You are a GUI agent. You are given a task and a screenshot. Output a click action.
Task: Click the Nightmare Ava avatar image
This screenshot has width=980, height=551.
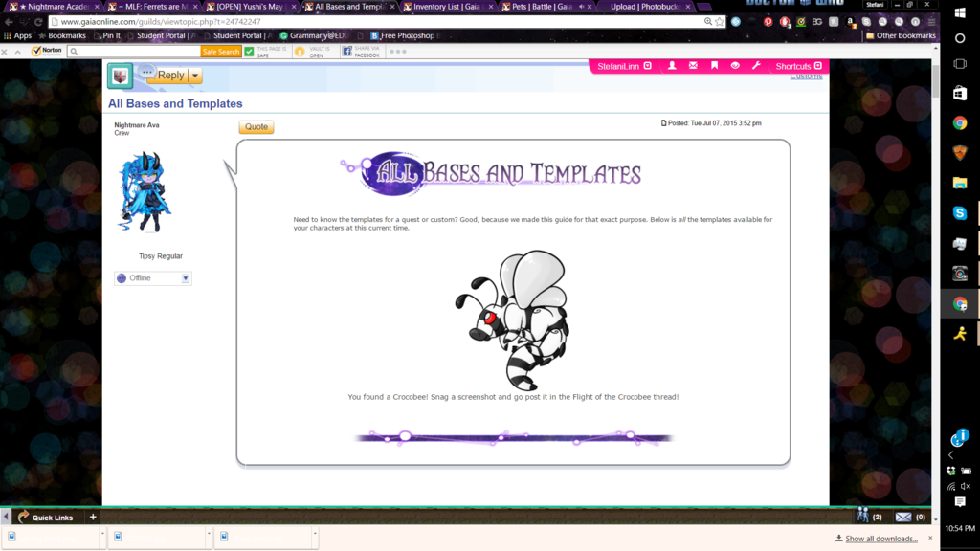click(x=145, y=191)
